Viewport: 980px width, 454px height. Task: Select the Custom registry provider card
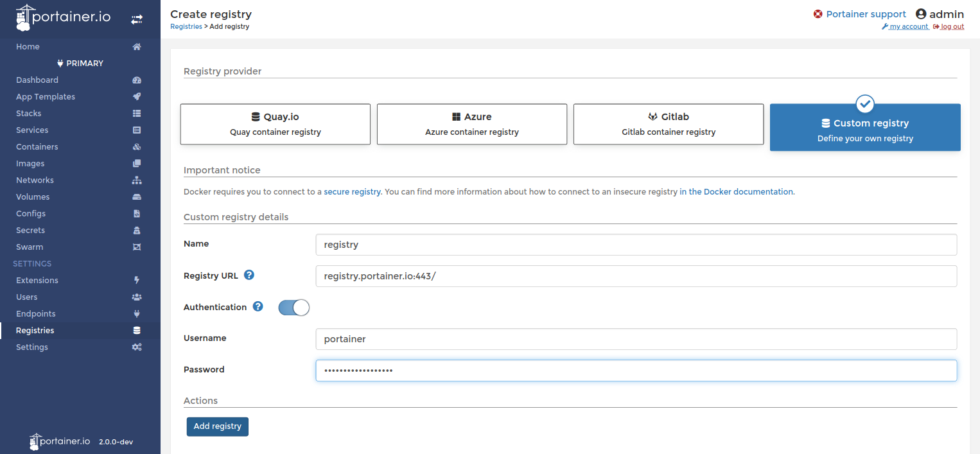click(865, 127)
